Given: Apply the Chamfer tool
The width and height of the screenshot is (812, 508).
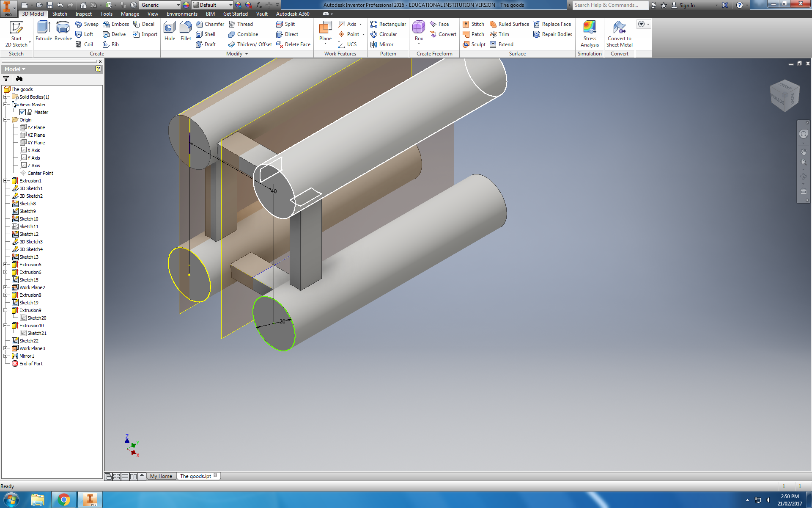Looking at the screenshot, I should point(210,24).
